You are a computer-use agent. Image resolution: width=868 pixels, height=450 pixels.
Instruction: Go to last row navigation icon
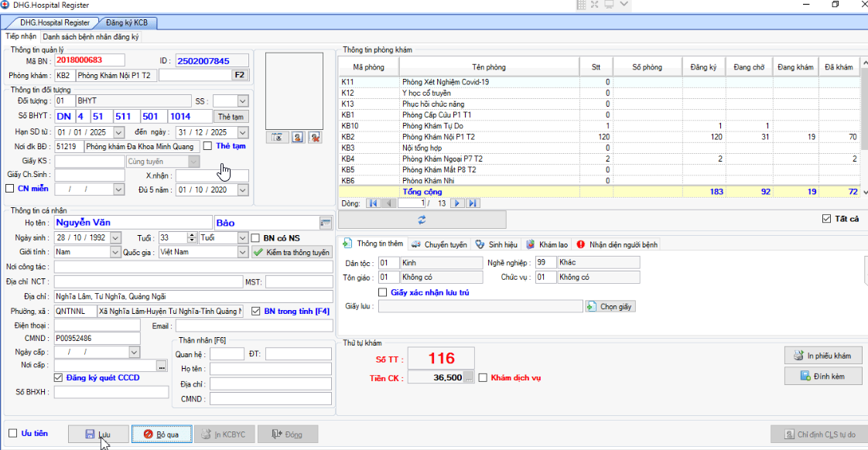pyautogui.click(x=472, y=203)
